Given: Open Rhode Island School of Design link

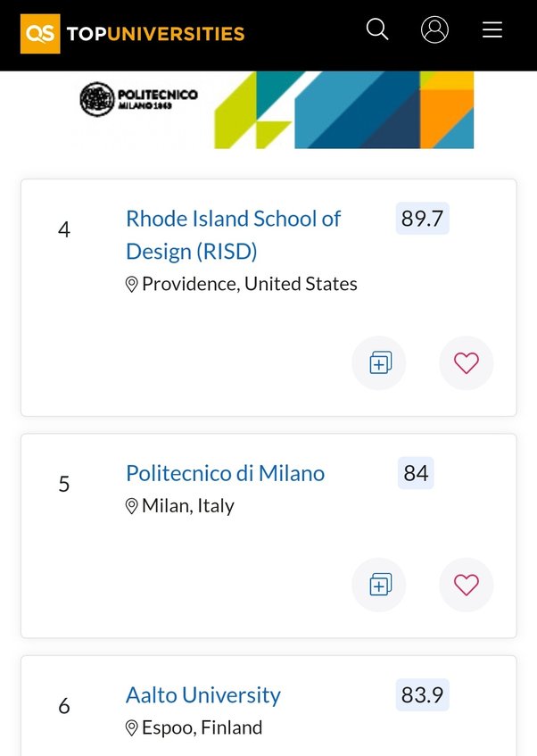Looking at the screenshot, I should [234, 235].
